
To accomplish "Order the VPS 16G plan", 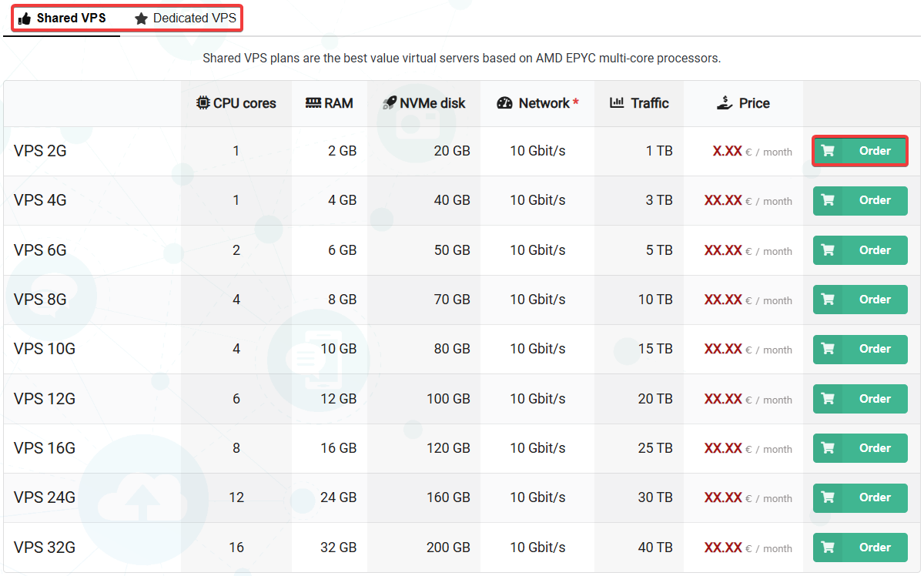I will 860,448.
